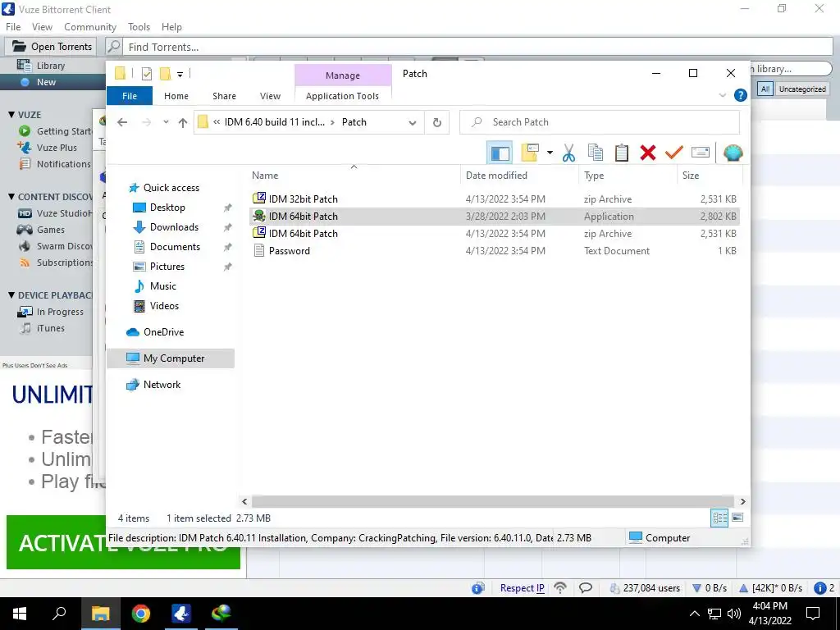The image size is (840, 630).
Task: Go up one folder with Up arrow
Action: (183, 122)
